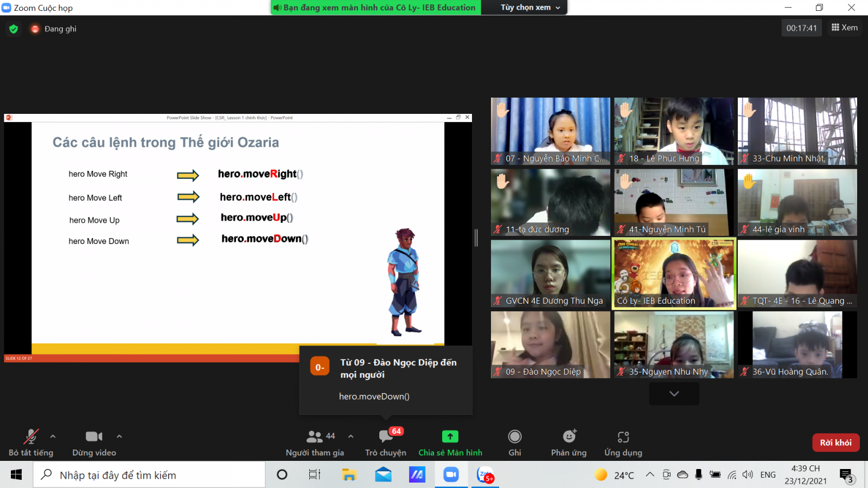868x488 pixels.
Task: Select Cô Ly- IEB Education video tile
Action: point(674,273)
